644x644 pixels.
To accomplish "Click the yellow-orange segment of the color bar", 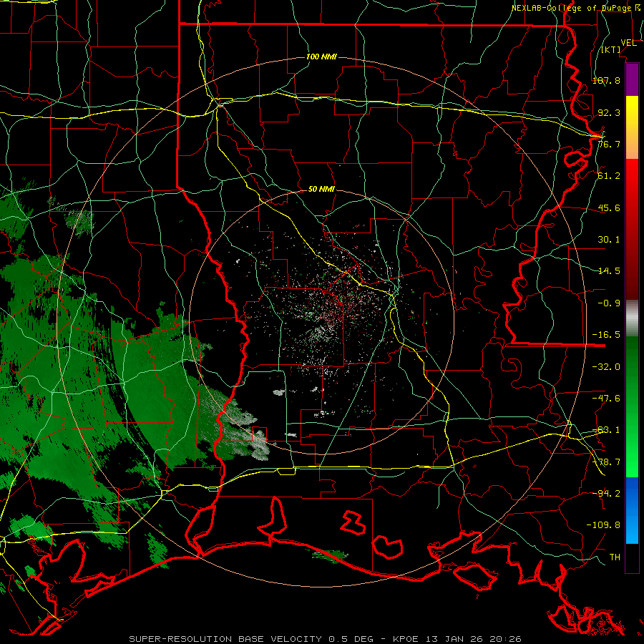I will (632, 127).
